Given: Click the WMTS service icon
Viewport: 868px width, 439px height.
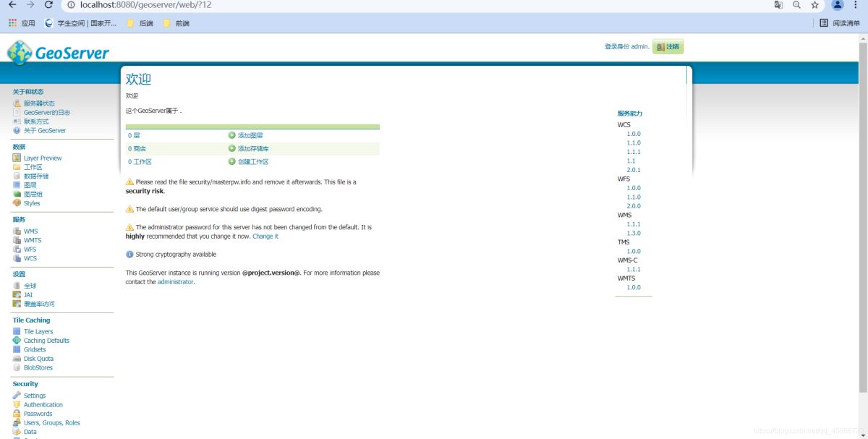Looking at the screenshot, I should [17, 240].
